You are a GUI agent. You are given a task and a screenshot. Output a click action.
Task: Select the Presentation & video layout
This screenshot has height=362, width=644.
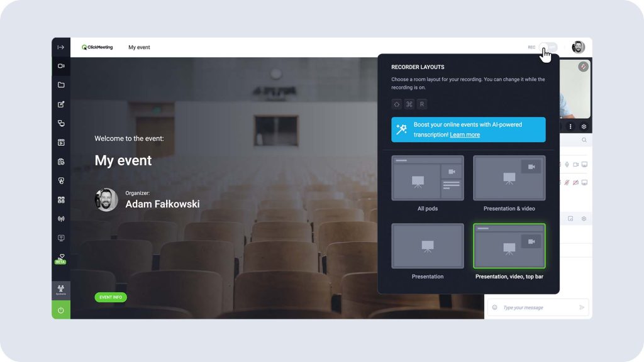coord(509,178)
